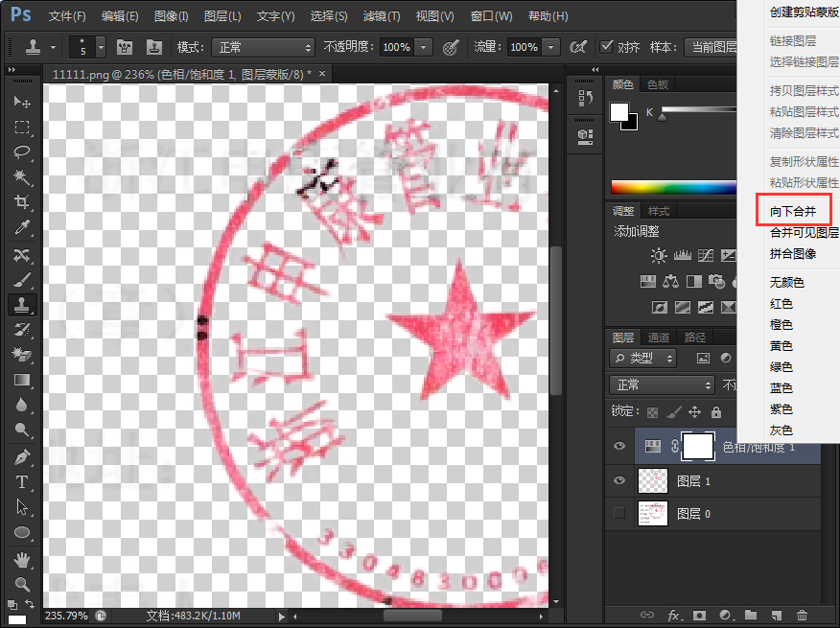Toggle the Clone Source panel
Viewport: 840px width, 628px height.
click(x=154, y=47)
